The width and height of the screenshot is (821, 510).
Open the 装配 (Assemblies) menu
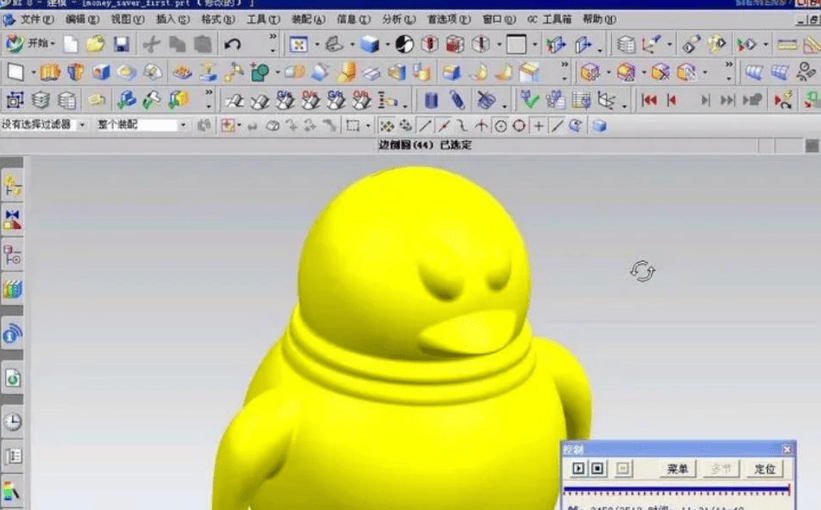(x=308, y=19)
